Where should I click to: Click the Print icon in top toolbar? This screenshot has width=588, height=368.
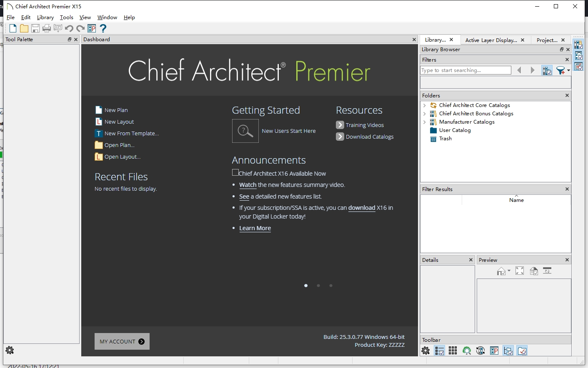(x=47, y=28)
